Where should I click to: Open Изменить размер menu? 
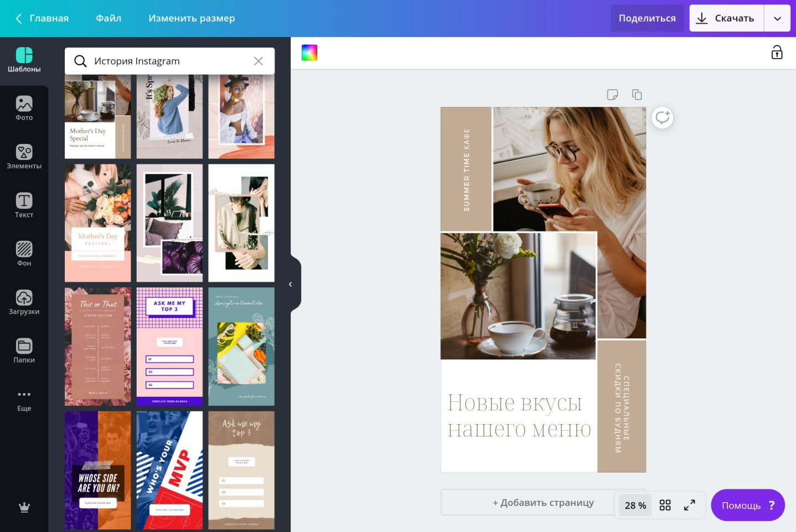click(192, 18)
